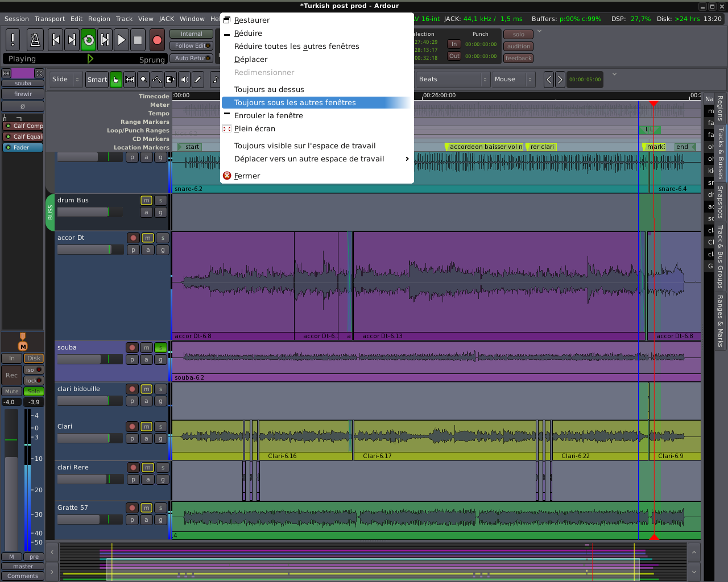Choose the Draw pencil tool
Screen dimensions: 728x582
point(197,80)
